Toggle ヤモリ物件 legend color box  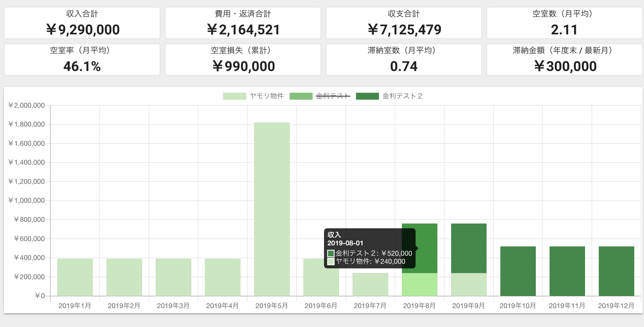coord(234,96)
